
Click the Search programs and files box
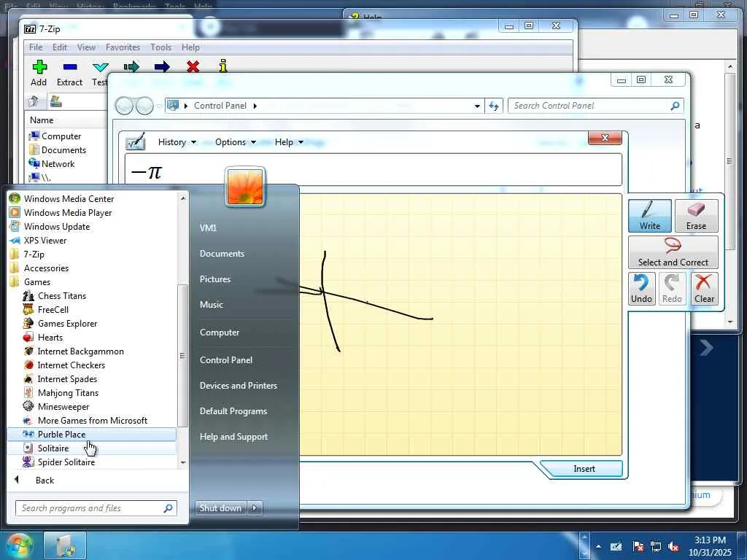coord(96,508)
